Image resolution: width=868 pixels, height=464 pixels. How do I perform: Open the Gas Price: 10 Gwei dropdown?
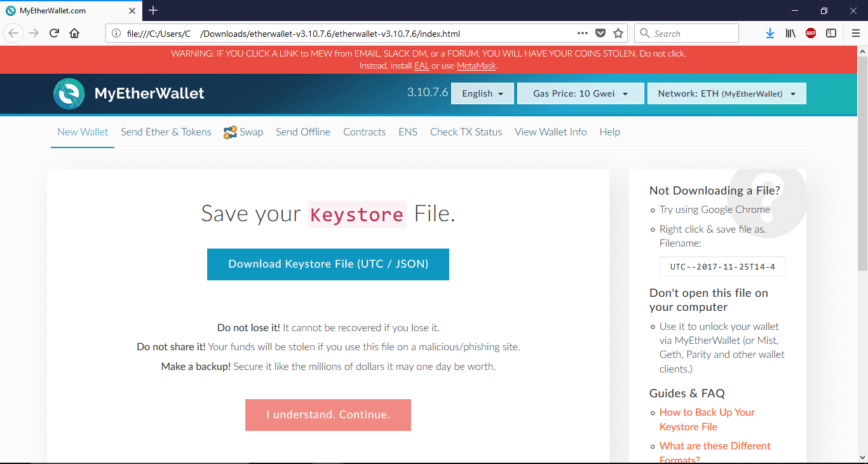(x=580, y=93)
